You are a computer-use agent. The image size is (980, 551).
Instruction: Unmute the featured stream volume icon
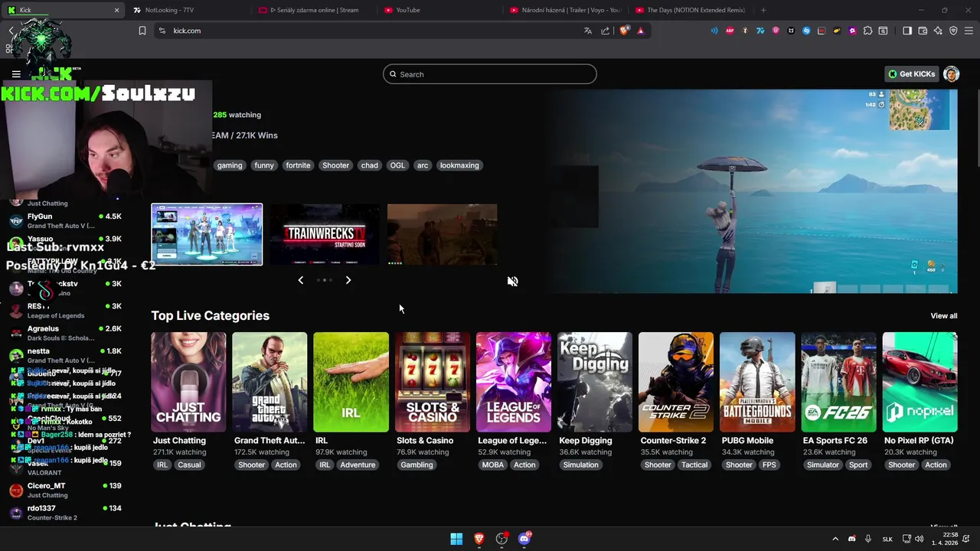click(513, 281)
